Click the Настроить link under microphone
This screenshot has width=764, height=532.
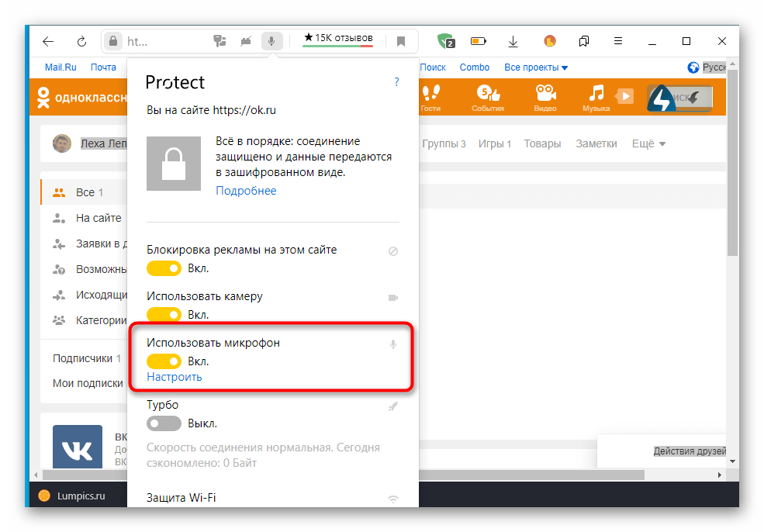click(x=175, y=377)
